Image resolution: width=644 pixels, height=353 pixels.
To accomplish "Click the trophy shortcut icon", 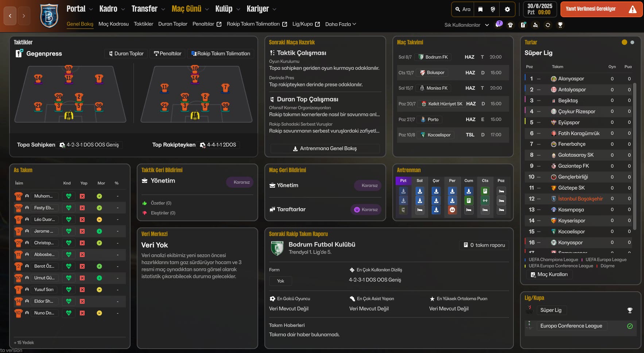I will [560, 25].
